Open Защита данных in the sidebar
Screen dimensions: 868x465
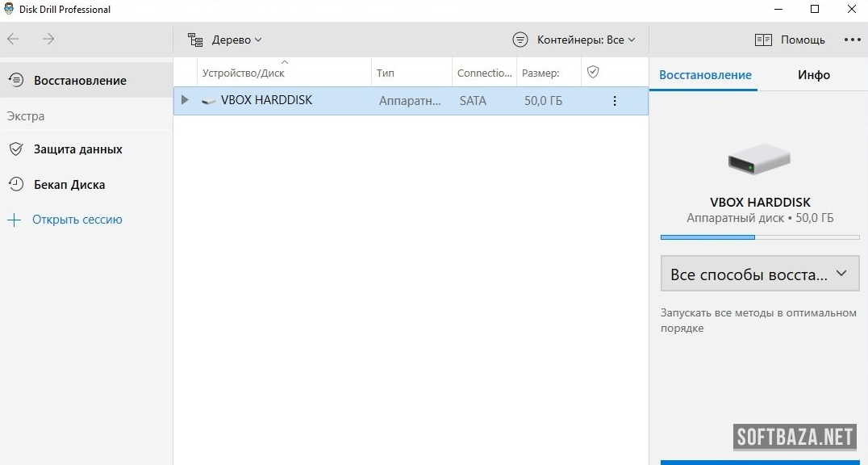77,149
